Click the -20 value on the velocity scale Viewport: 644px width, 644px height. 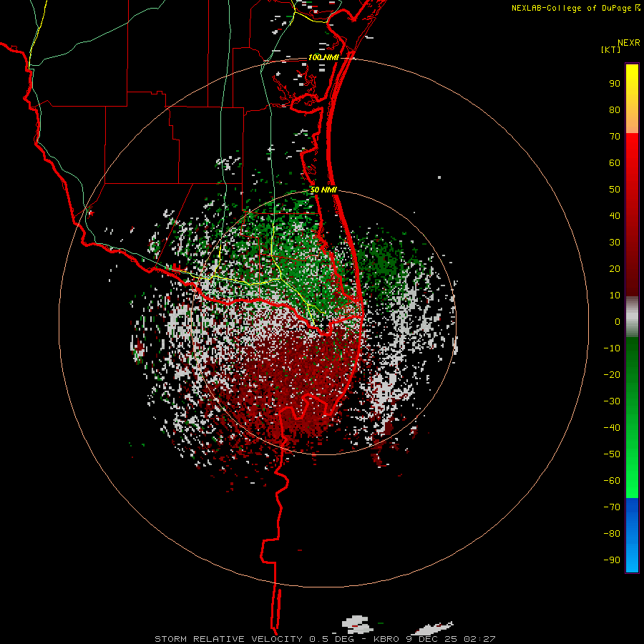(612, 374)
